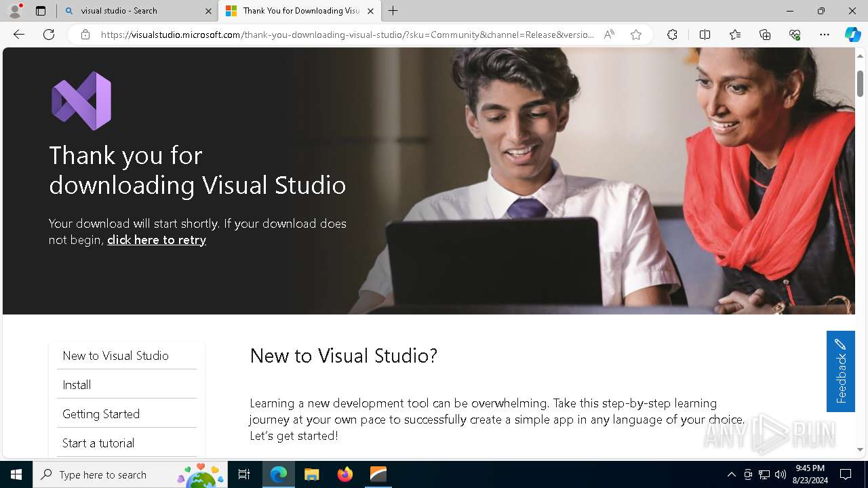This screenshot has width=868, height=488.
Task: Open a new browser tab
Action: (393, 11)
